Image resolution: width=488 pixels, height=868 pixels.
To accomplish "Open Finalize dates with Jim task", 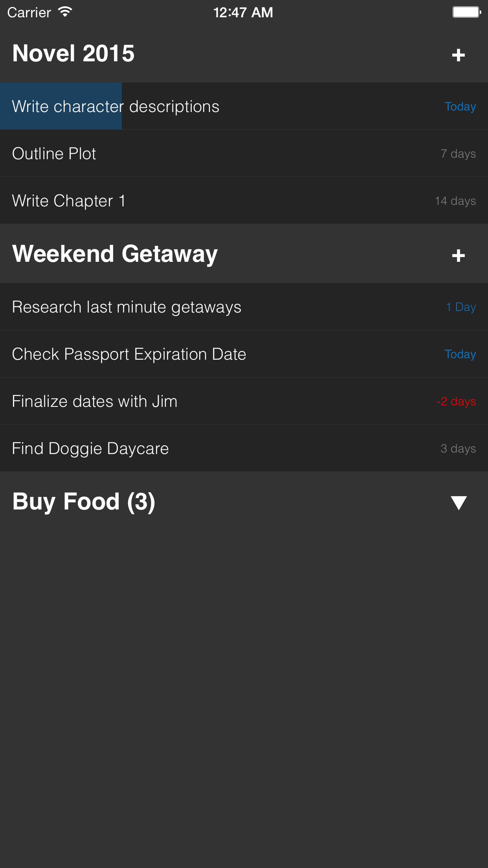I will (x=95, y=401).
